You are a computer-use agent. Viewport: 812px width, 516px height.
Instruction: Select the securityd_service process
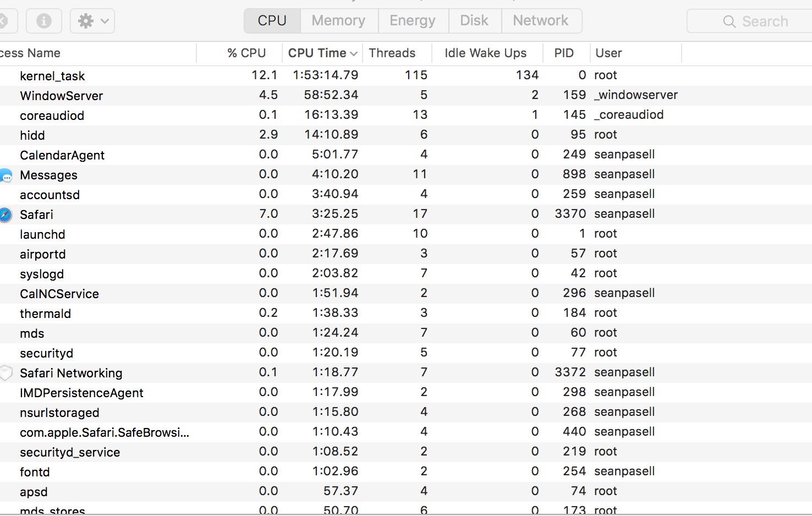coord(70,452)
